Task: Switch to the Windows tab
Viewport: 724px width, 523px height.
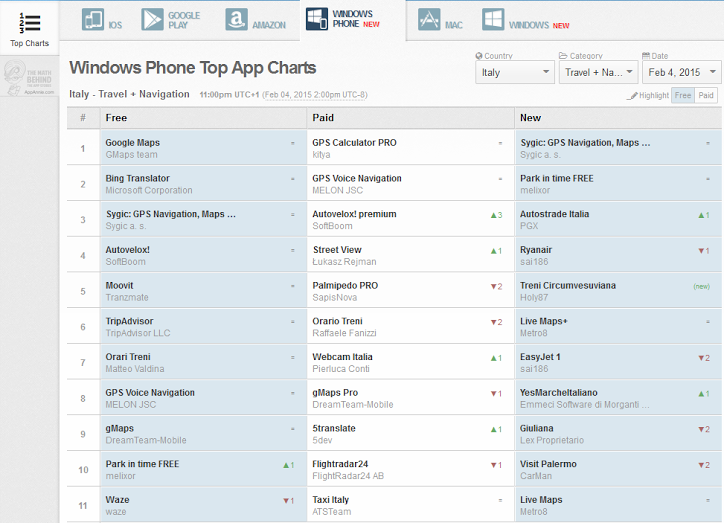Action: coord(525,20)
